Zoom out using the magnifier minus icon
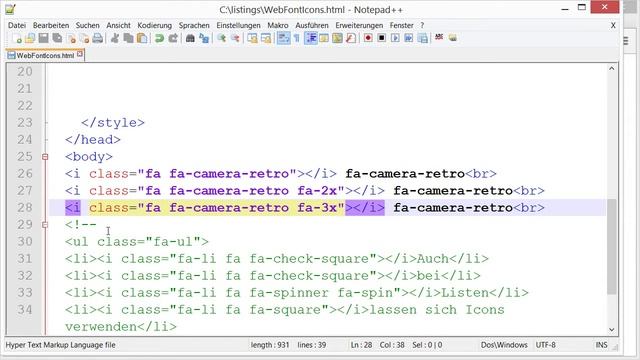The width and height of the screenshot is (640, 360). [235, 38]
